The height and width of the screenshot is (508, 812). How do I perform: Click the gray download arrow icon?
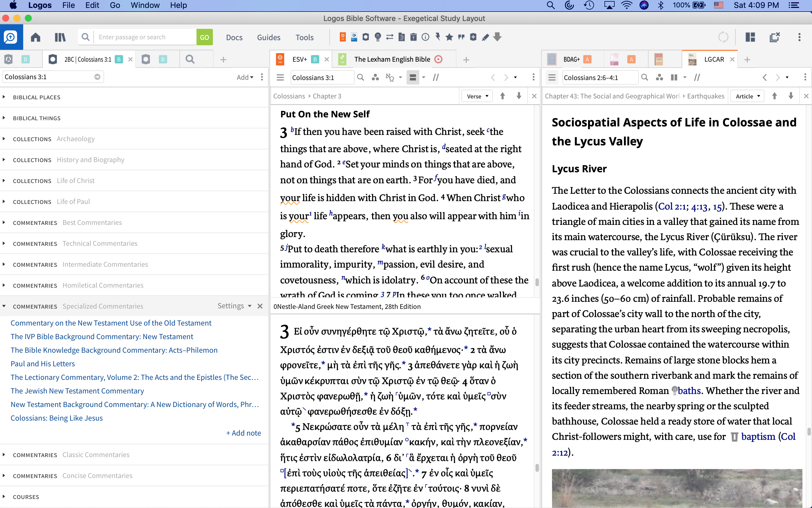click(497, 37)
